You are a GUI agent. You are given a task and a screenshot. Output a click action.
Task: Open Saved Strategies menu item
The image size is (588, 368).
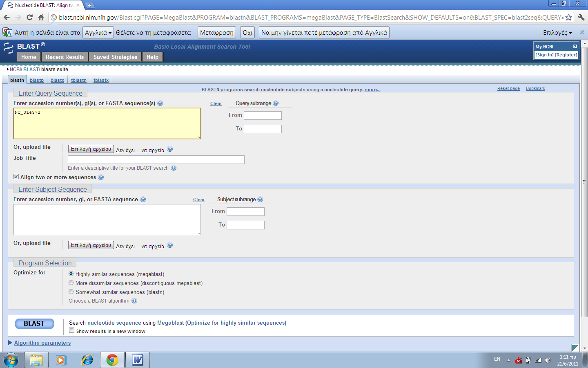point(115,57)
